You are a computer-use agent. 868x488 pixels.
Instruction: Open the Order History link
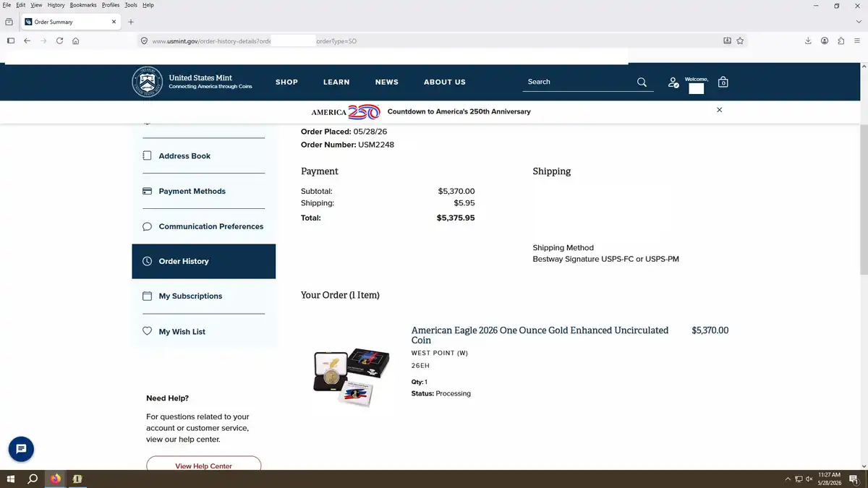pyautogui.click(x=184, y=262)
